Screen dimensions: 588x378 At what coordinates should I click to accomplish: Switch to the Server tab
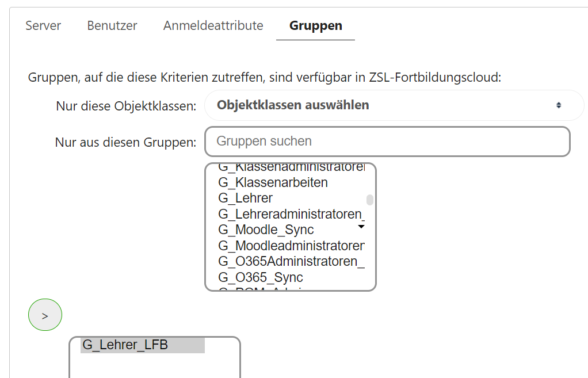tap(43, 26)
